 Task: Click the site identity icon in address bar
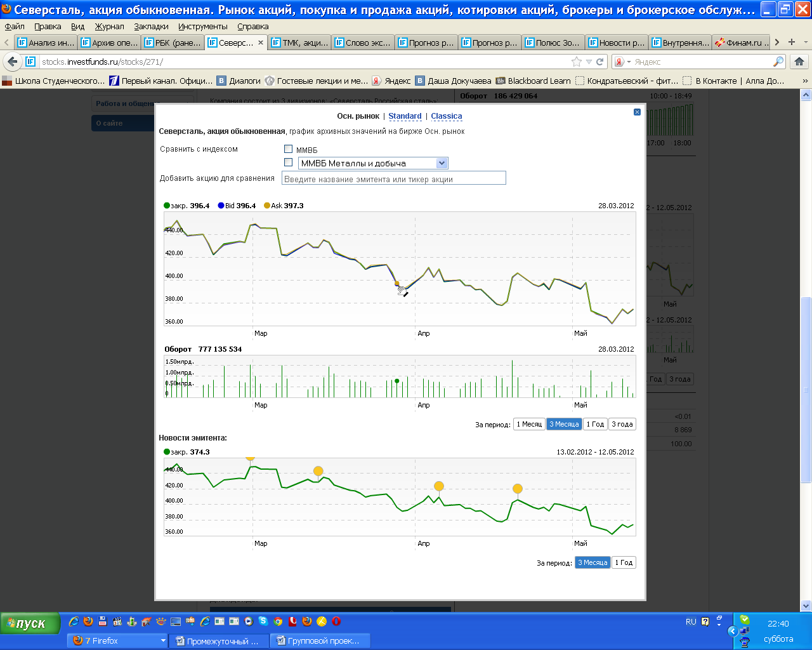[x=30, y=62]
